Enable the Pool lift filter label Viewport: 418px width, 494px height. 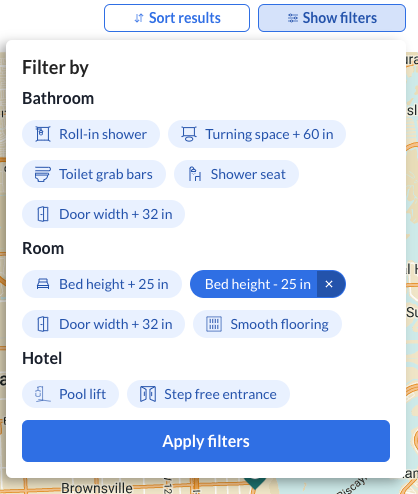coord(83,394)
